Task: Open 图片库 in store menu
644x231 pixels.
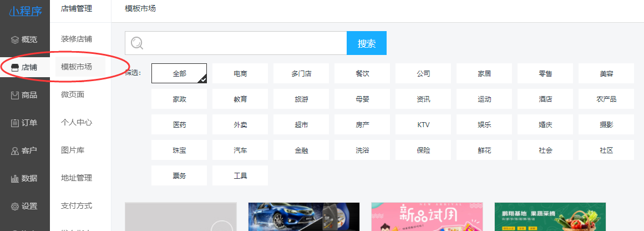Action: coord(73,150)
